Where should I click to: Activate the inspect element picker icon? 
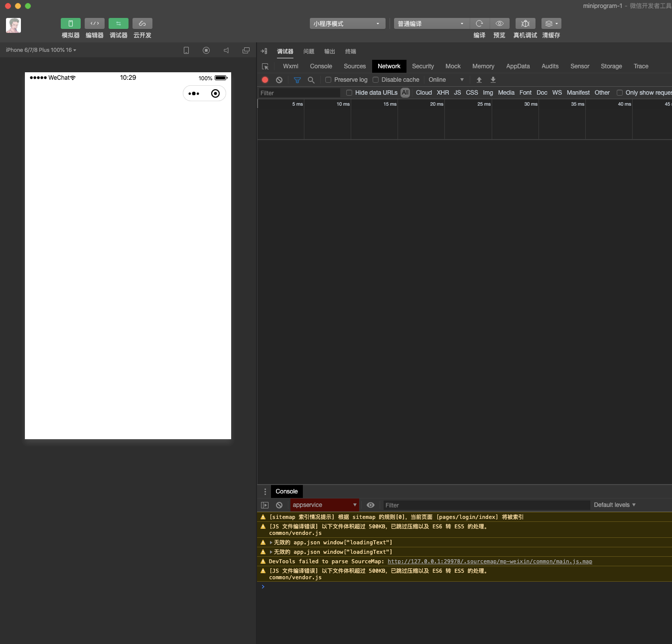pos(266,66)
